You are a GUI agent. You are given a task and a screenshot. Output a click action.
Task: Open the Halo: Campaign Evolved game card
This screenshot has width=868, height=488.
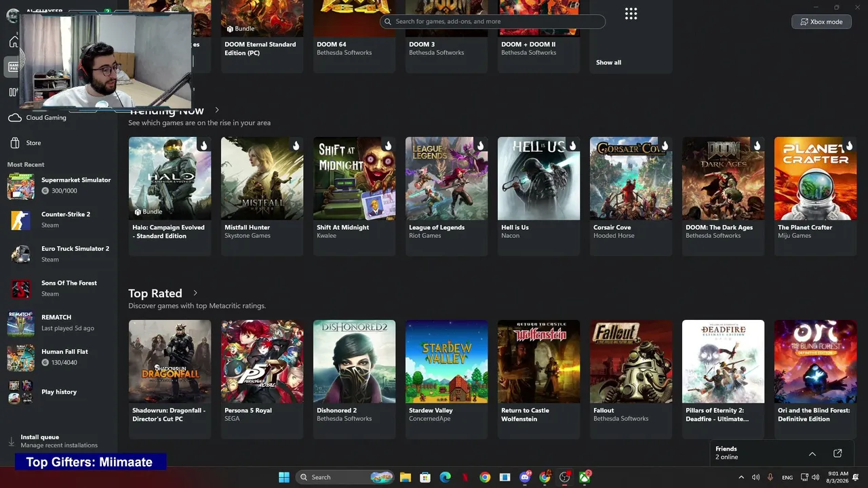[170, 197]
